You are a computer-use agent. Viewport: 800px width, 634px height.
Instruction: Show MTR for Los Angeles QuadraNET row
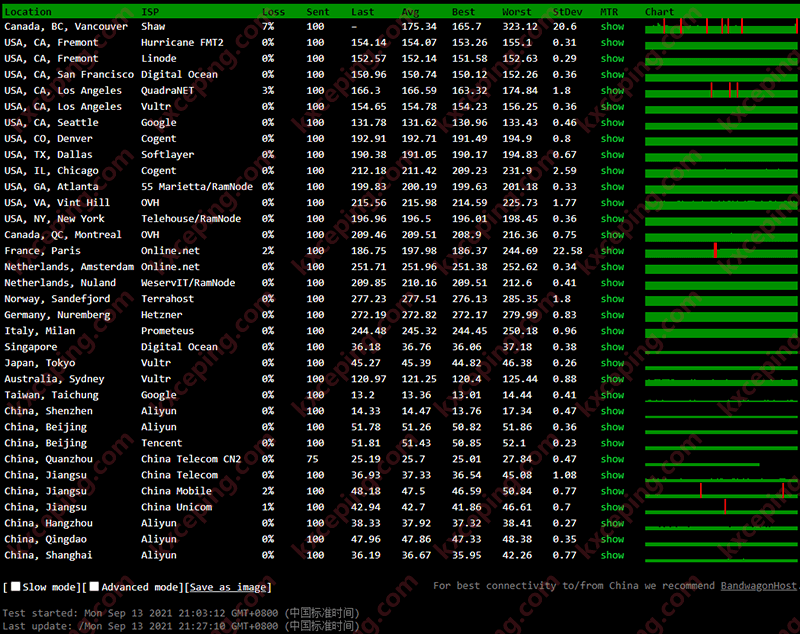[x=612, y=90]
